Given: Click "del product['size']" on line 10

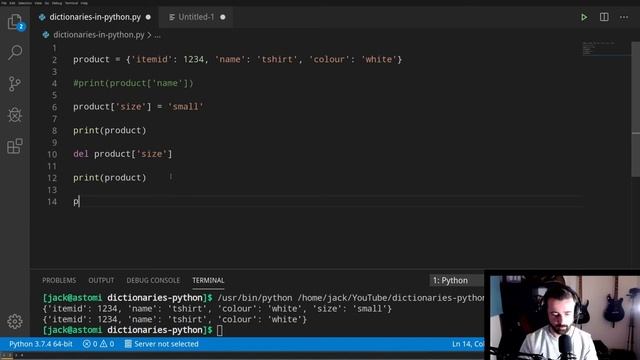Looking at the screenshot, I should point(122,154).
